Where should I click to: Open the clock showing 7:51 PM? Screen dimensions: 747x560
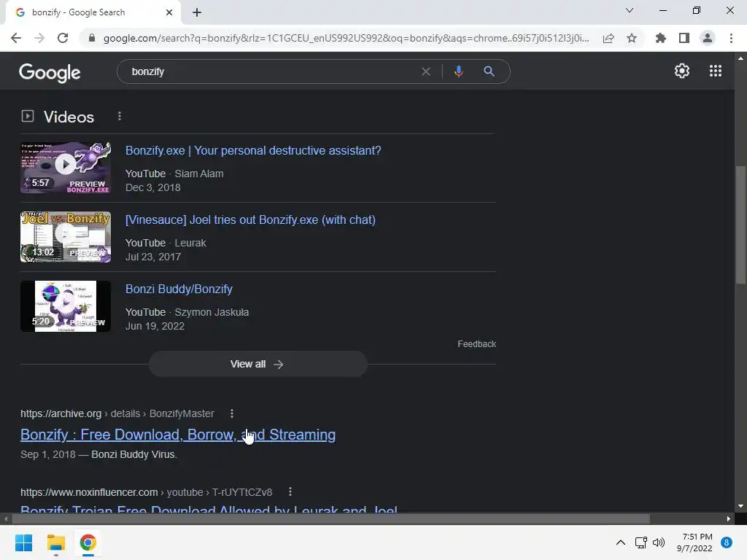click(x=694, y=542)
